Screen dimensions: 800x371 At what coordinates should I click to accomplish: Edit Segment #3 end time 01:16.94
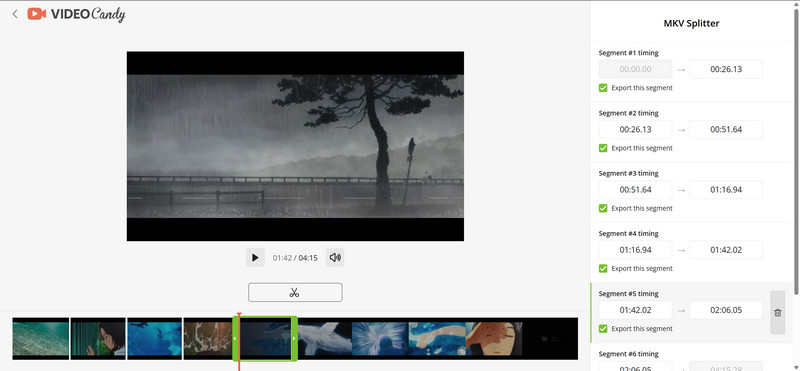pyautogui.click(x=726, y=190)
